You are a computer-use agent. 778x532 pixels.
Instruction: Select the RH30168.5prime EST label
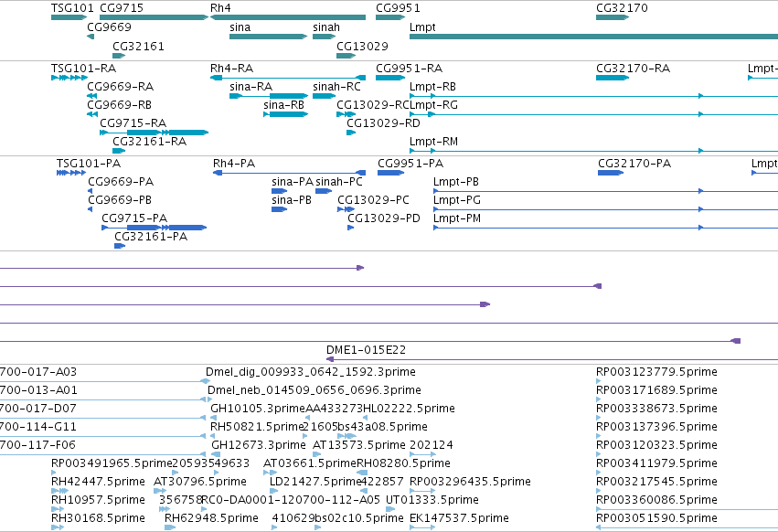[98, 518]
